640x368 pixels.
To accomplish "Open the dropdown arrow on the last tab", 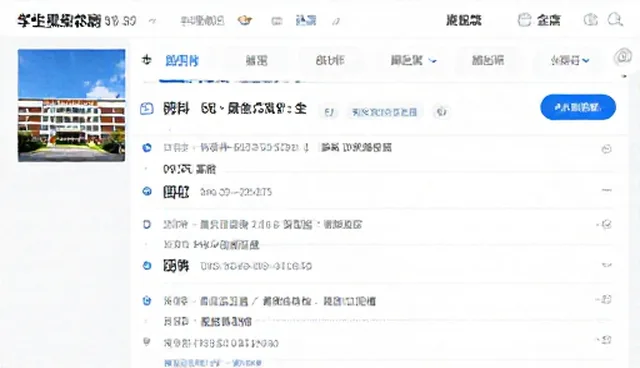I will pyautogui.click(x=586, y=61).
